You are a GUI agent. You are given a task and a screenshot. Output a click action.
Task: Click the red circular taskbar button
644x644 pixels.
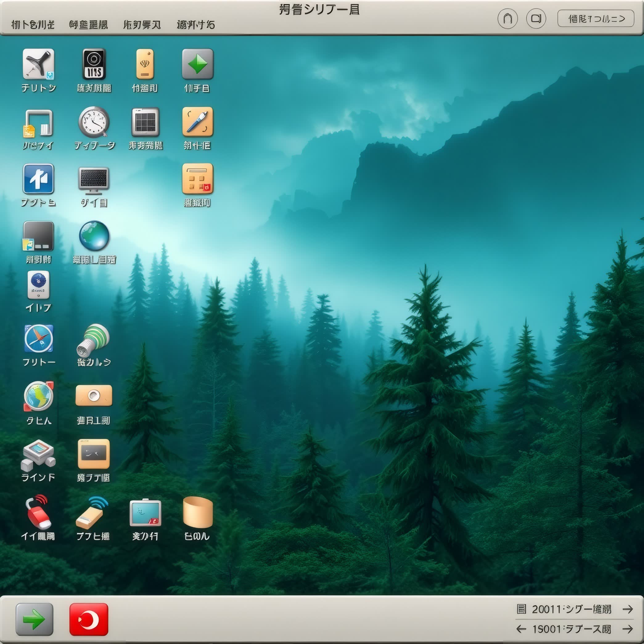pyautogui.click(x=89, y=619)
